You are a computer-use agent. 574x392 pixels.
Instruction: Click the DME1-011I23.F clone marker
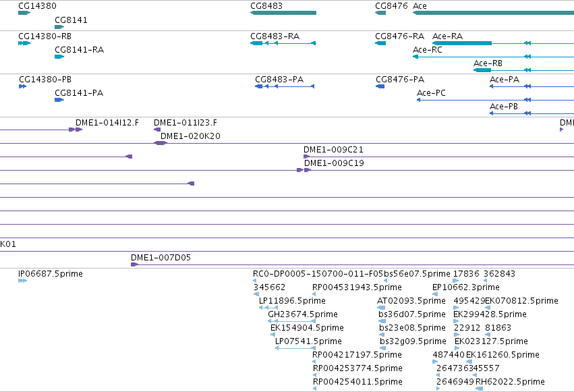click(157, 130)
